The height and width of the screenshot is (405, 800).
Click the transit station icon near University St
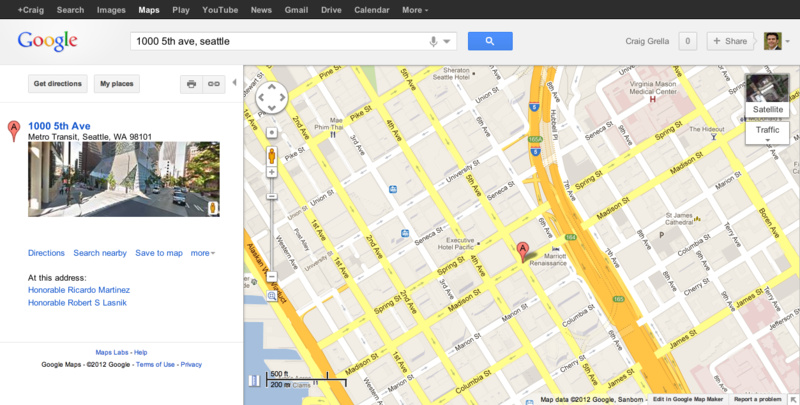393,189
